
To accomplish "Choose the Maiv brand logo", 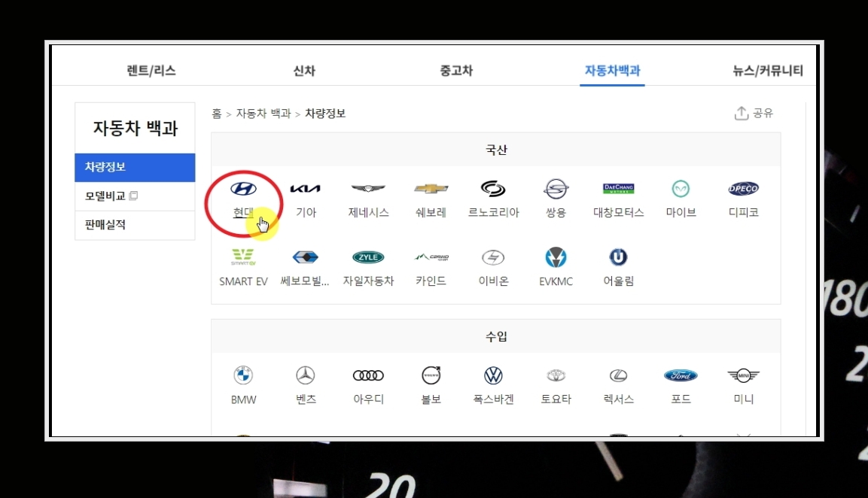I will point(681,189).
